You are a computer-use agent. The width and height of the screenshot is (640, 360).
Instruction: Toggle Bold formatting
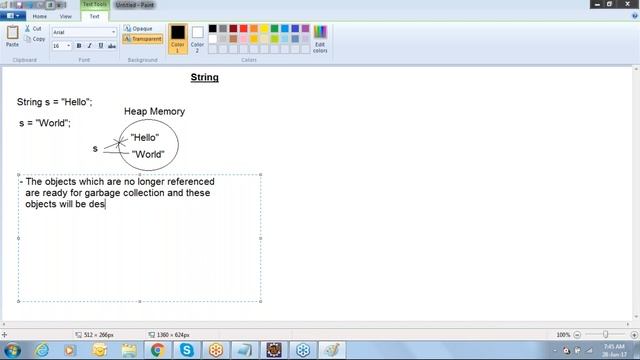tap(79, 46)
